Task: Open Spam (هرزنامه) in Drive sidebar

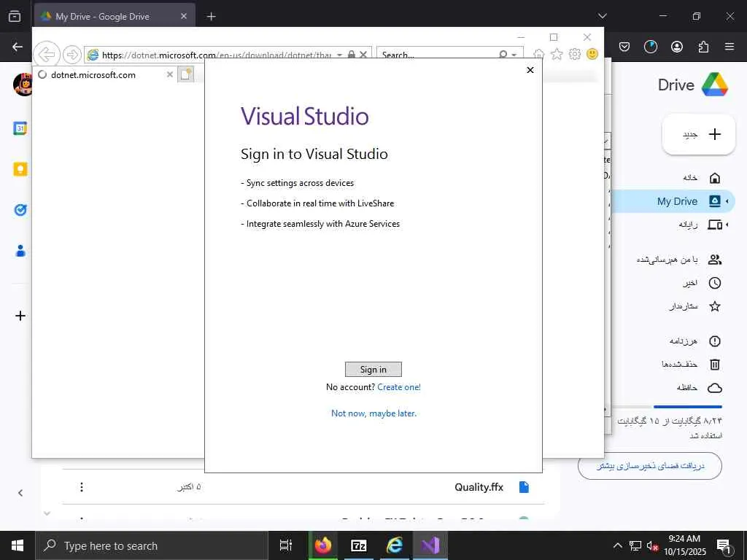Action: click(x=694, y=341)
